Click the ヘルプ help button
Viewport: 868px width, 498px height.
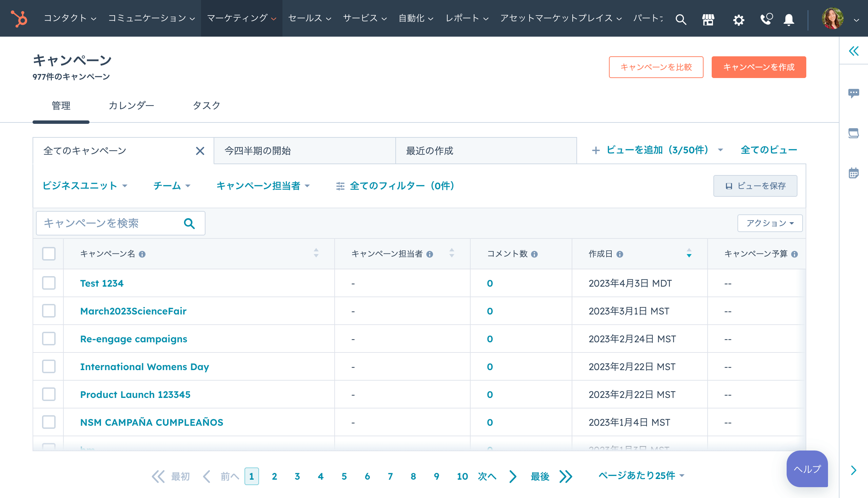pos(807,468)
